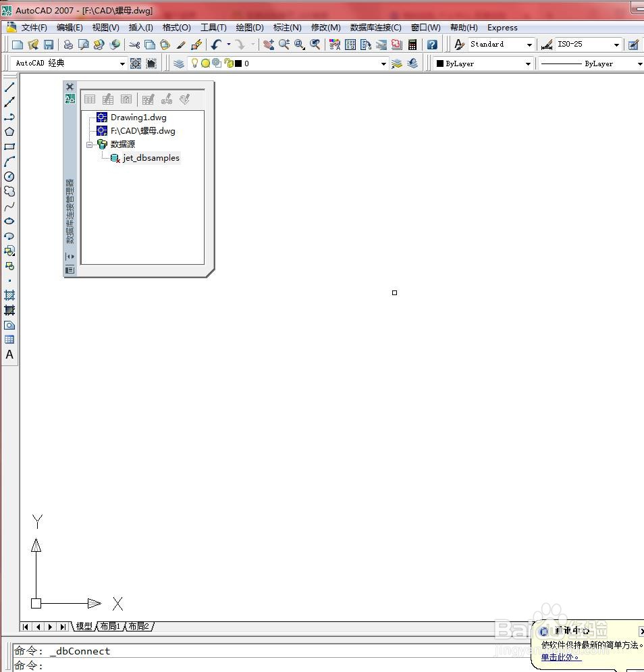Select the Revision Cloud tool
644x672 pixels.
click(x=9, y=191)
